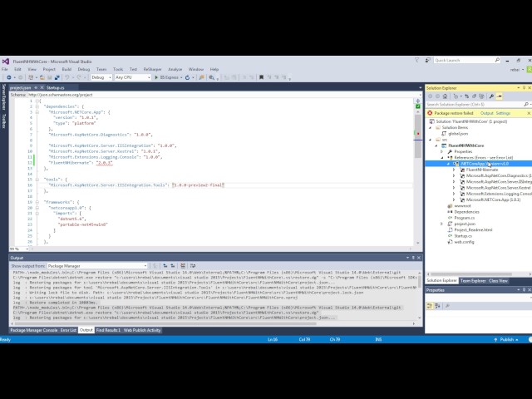Open the File menu
532x399 pixels.
(5, 69)
